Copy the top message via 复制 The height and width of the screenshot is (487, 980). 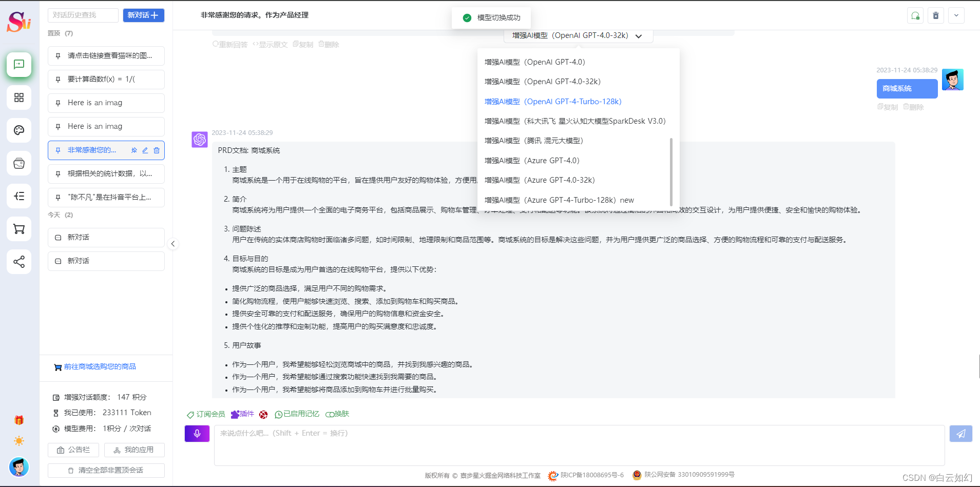click(x=303, y=45)
